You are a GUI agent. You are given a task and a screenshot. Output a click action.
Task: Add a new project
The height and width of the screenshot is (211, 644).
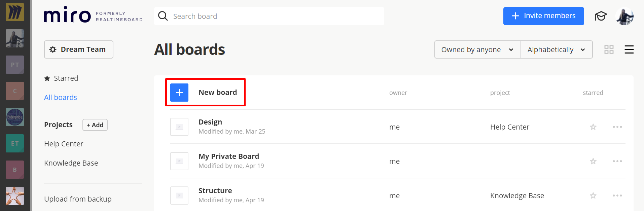tap(95, 125)
